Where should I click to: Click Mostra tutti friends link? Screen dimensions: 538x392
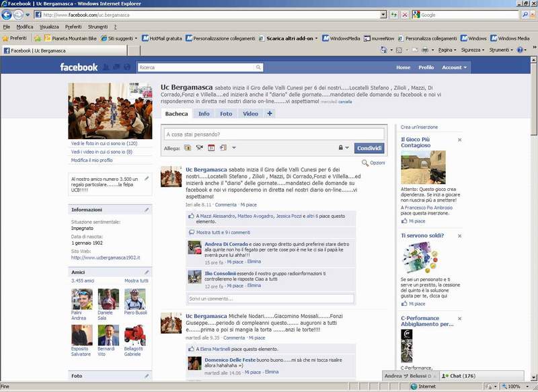coord(137,280)
